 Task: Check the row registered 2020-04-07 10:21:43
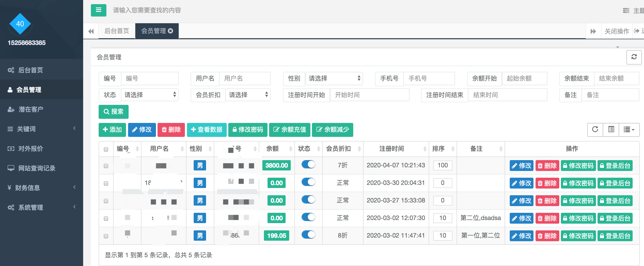point(106,166)
